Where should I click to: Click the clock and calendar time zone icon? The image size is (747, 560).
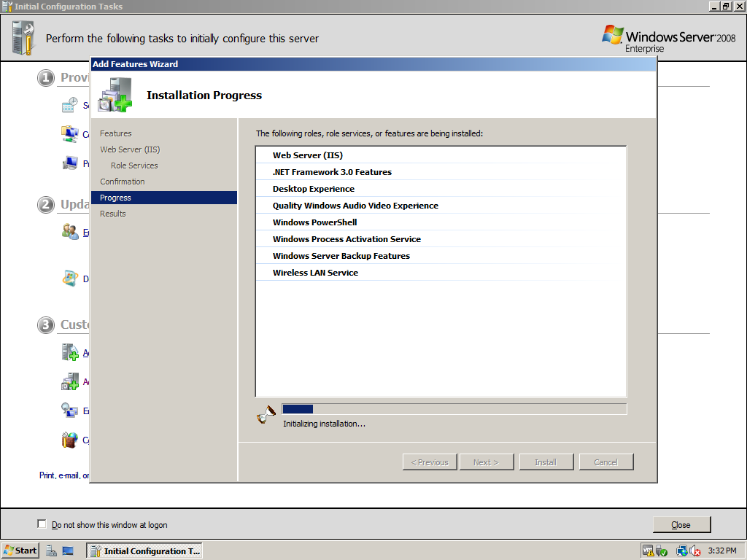coord(70,105)
